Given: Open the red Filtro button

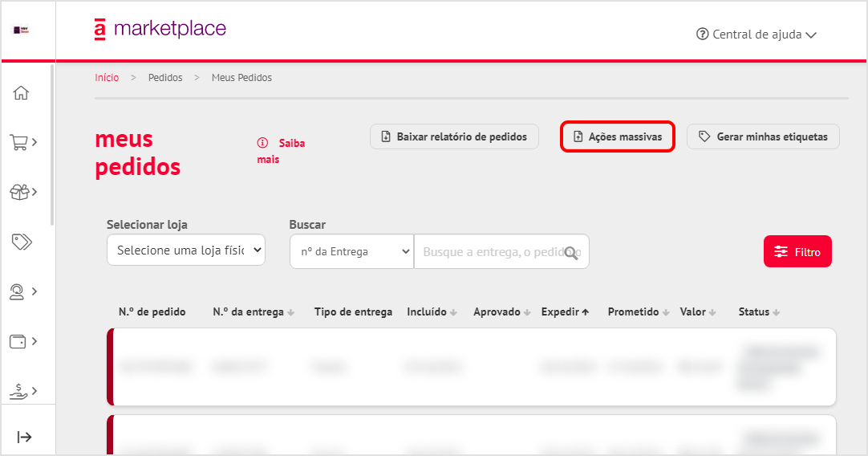Looking at the screenshot, I should click(797, 251).
